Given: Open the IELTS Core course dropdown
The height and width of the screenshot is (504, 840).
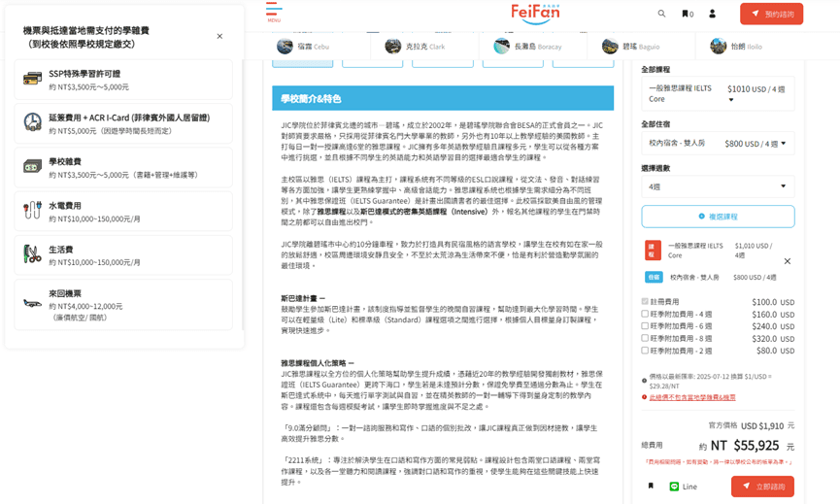Looking at the screenshot, I should [717, 93].
